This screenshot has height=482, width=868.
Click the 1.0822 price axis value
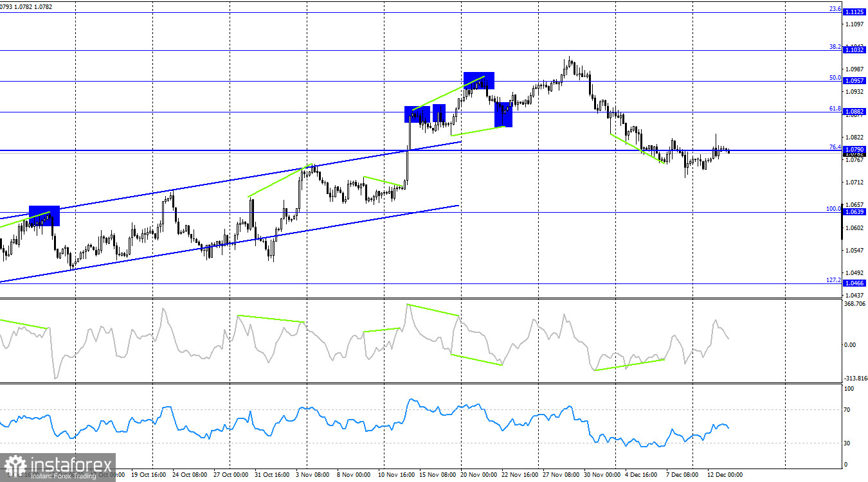coord(854,138)
